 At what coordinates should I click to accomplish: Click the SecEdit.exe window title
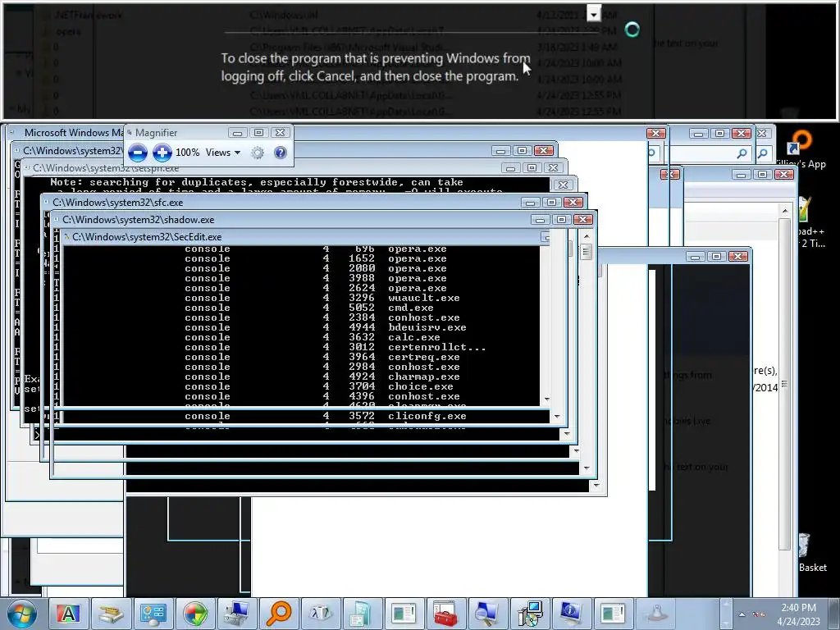(x=147, y=237)
